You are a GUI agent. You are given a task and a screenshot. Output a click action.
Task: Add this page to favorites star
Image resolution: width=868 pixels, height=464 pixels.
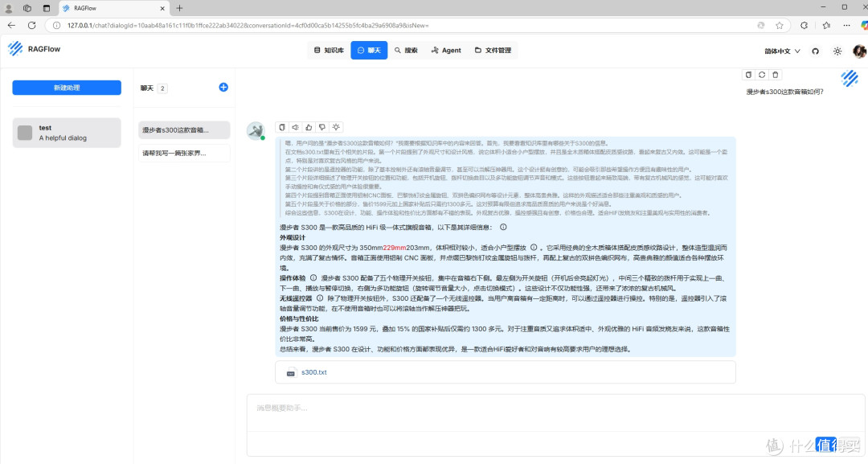780,26
